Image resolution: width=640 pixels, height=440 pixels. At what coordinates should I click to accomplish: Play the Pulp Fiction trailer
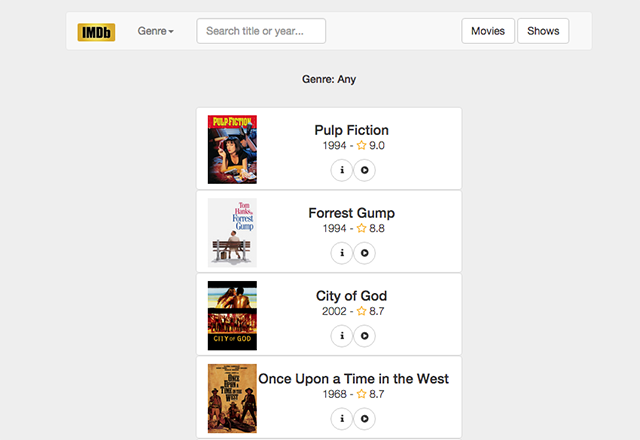364,170
